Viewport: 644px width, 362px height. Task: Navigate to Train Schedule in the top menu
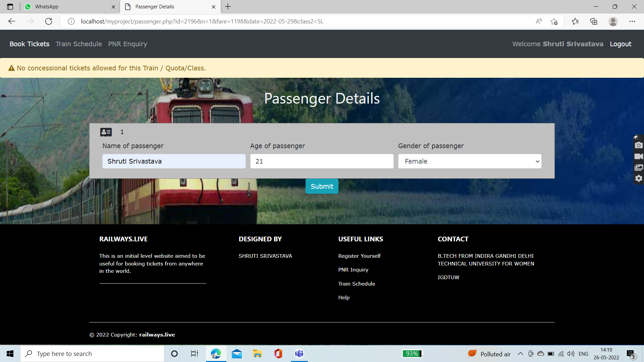(78, 44)
